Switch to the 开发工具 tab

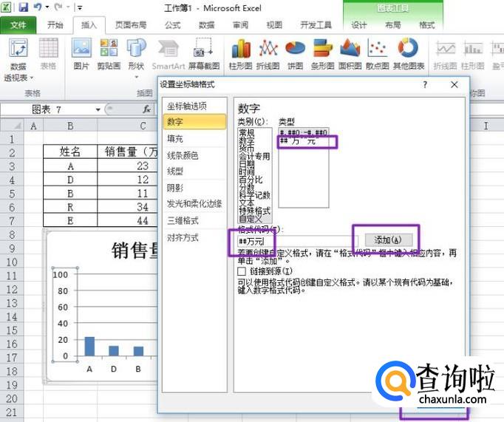tap(316, 25)
